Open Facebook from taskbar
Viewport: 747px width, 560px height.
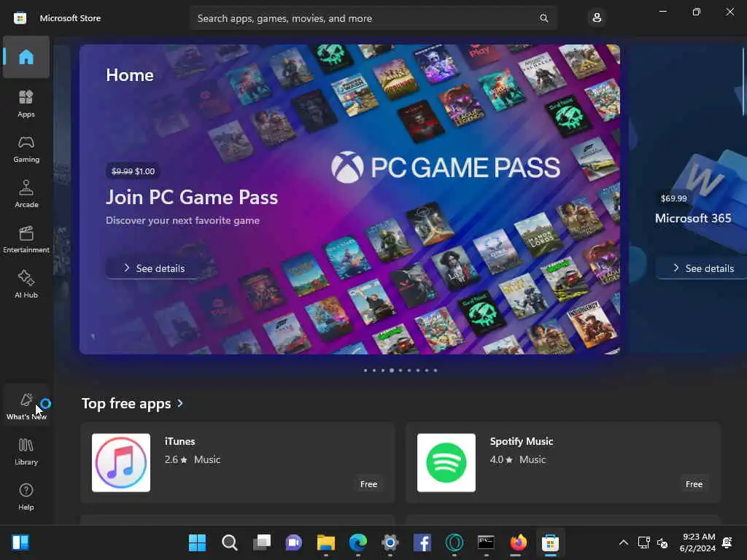point(422,542)
